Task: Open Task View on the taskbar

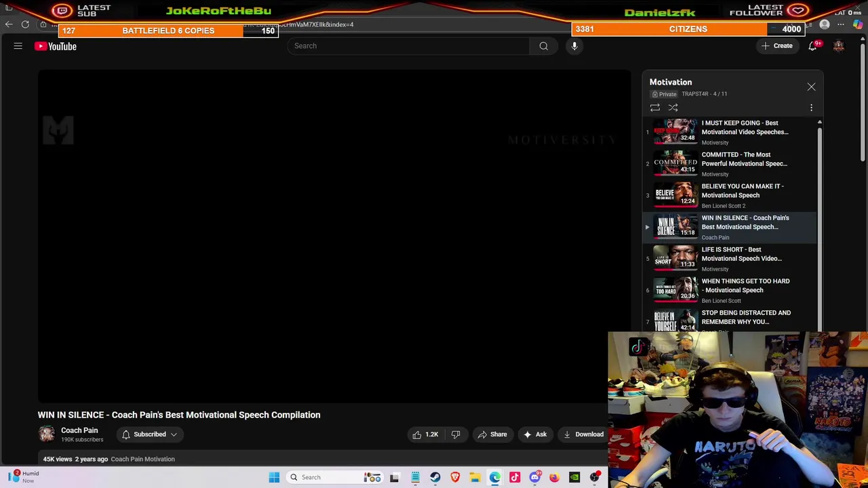Action: (395, 477)
